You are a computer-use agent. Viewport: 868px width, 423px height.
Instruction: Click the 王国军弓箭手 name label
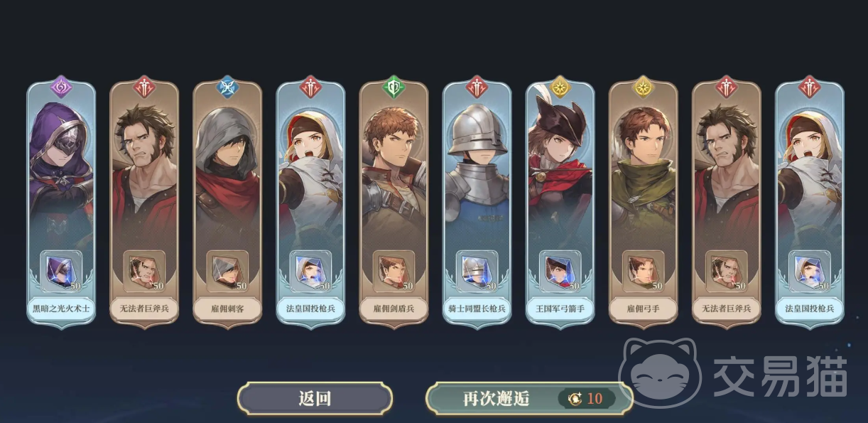point(560,309)
